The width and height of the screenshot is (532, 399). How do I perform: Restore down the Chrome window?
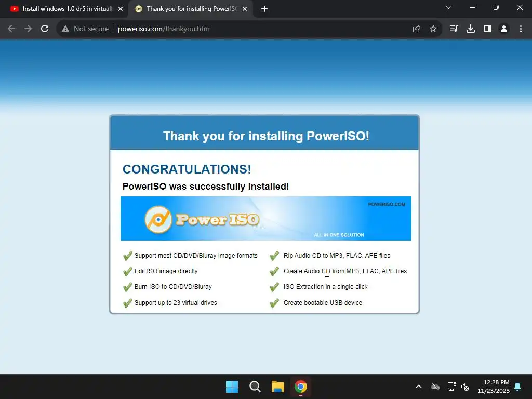pyautogui.click(x=496, y=7)
